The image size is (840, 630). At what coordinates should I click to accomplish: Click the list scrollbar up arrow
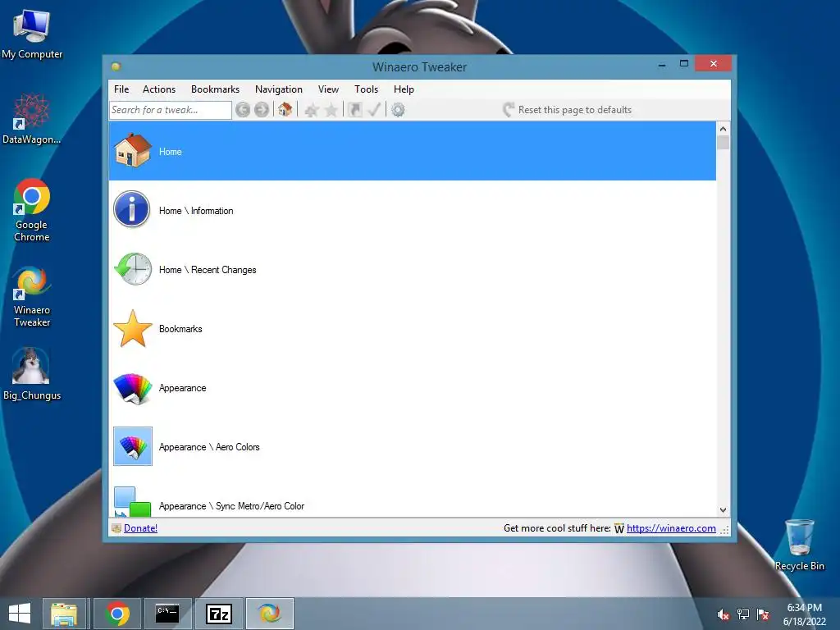coord(724,129)
